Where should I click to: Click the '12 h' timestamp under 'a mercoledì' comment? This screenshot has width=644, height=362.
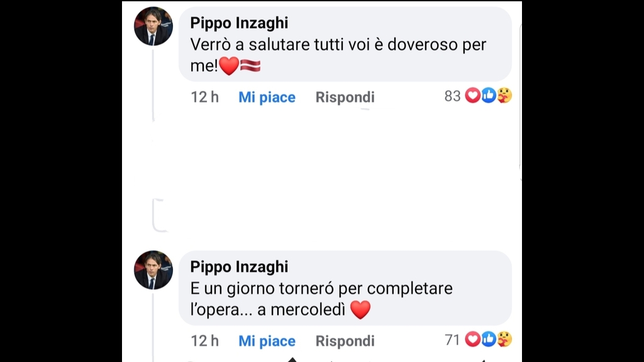pos(204,341)
